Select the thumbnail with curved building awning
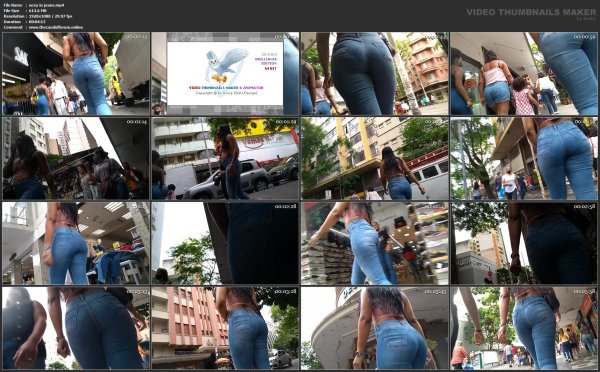 click(x=375, y=328)
